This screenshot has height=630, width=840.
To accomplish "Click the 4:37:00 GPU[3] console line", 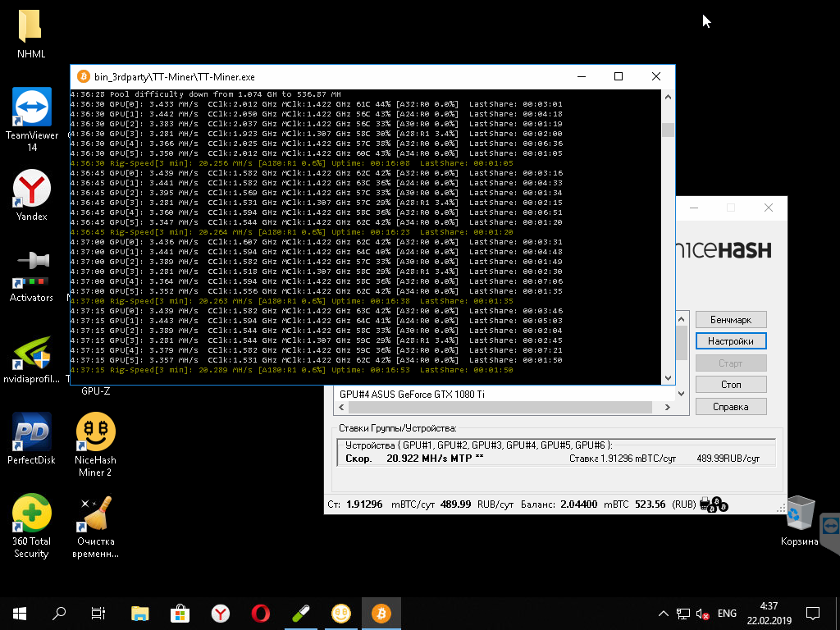I will [316, 272].
